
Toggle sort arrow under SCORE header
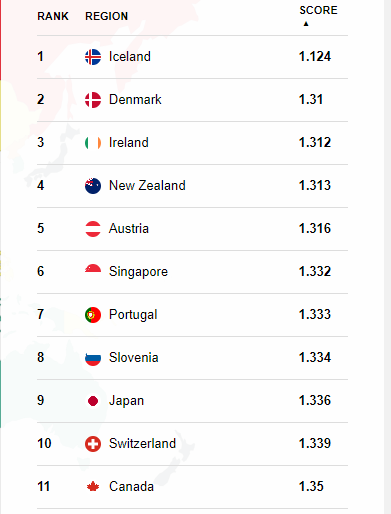point(306,24)
